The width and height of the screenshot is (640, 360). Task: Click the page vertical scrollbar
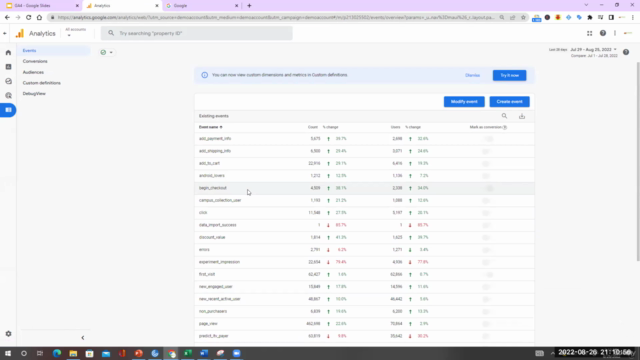[x=638, y=161]
